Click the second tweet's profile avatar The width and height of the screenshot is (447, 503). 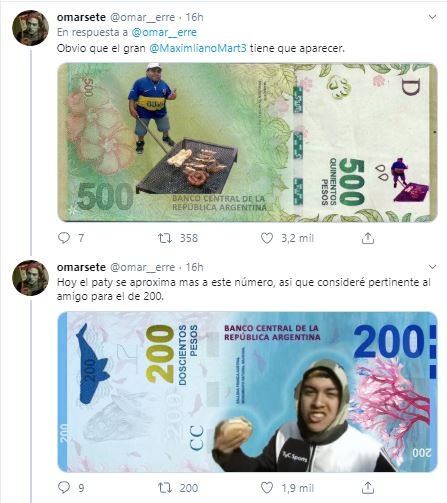click(30, 278)
